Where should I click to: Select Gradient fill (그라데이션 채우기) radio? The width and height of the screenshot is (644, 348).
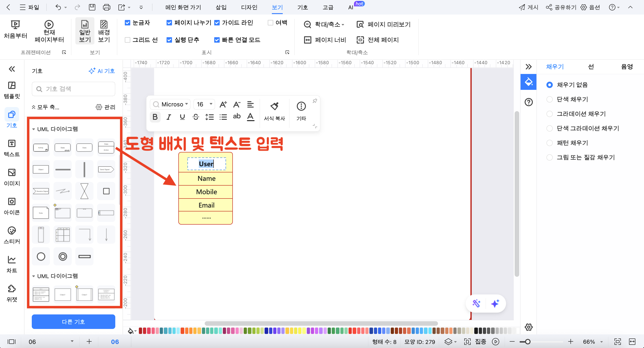[550, 114]
